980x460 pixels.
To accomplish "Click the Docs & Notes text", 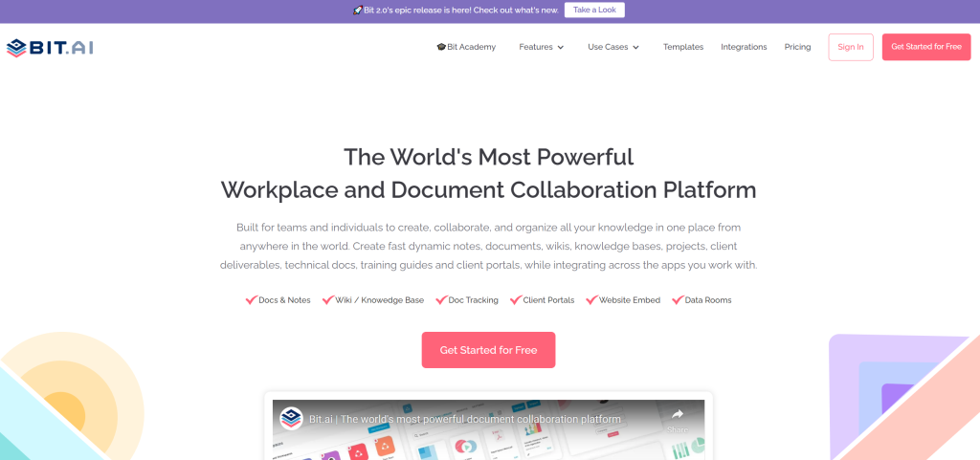I will coord(284,300).
